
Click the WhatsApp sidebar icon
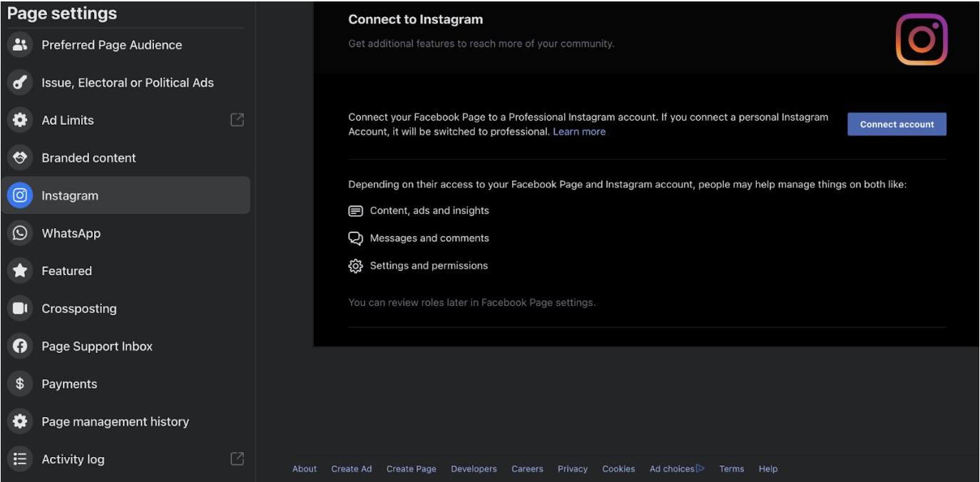[20, 233]
